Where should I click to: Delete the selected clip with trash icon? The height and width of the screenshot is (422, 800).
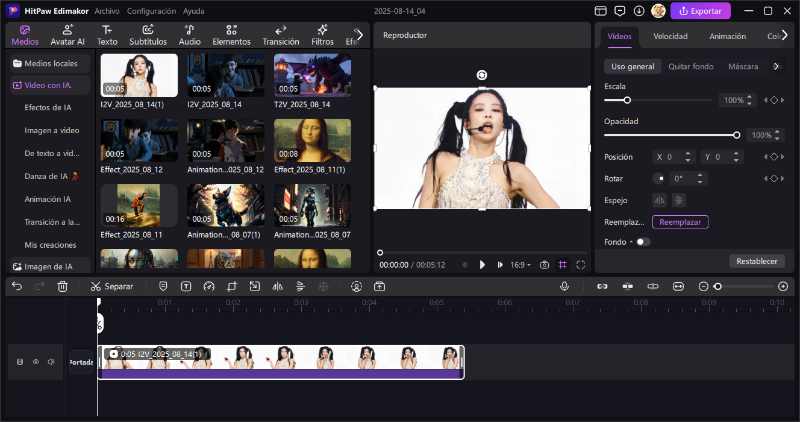62,286
